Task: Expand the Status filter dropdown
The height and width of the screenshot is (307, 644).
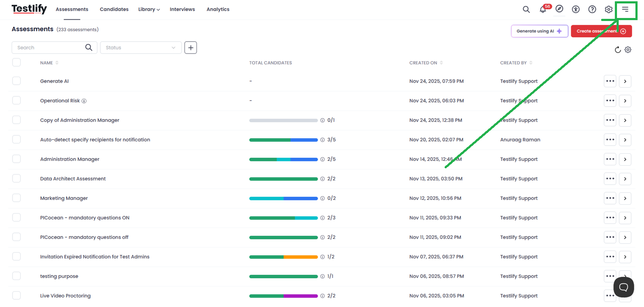Action: pos(141,48)
